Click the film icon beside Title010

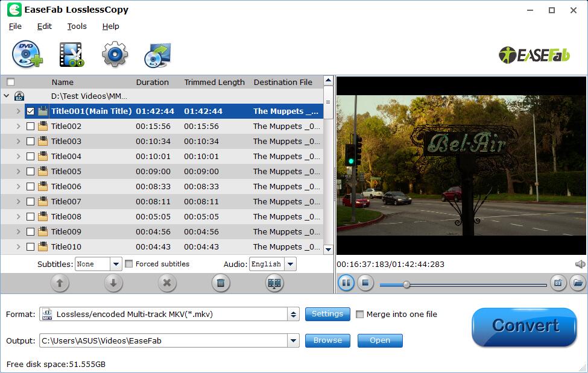click(43, 246)
